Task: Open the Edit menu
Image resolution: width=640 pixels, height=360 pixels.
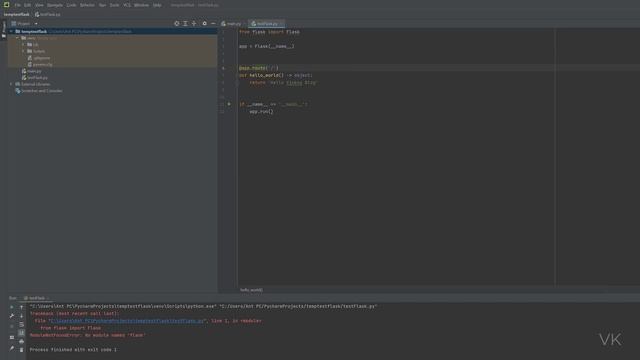Action: pos(27,5)
